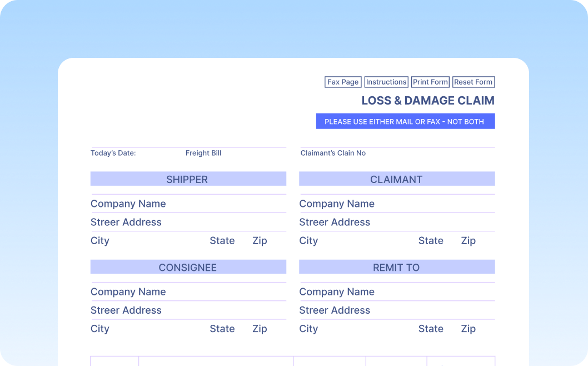The height and width of the screenshot is (366, 588).
Task: Click the Shipper State field
Action: click(x=242, y=241)
